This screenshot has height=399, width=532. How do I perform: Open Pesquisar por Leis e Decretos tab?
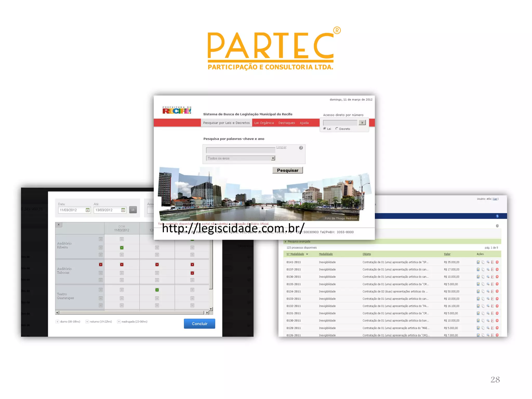click(226, 123)
